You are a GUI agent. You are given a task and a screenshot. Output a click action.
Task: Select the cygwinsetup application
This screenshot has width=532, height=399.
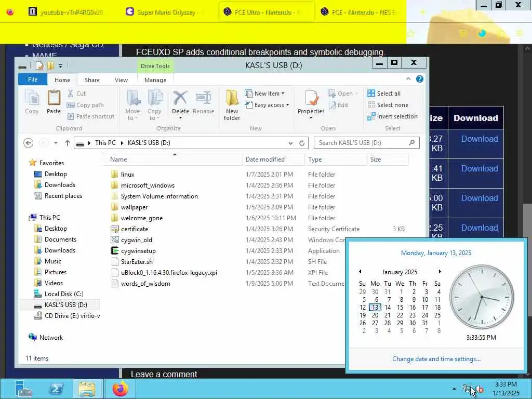[x=138, y=251]
